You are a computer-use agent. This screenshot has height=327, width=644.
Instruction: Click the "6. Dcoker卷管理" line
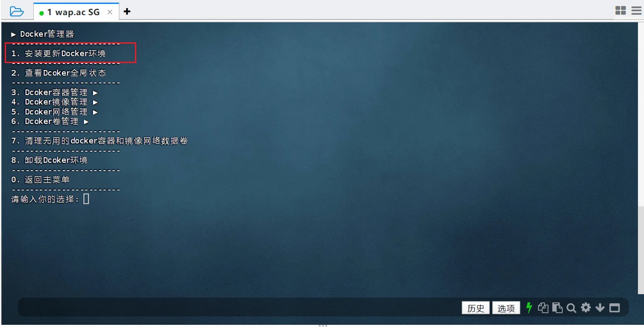(50, 121)
